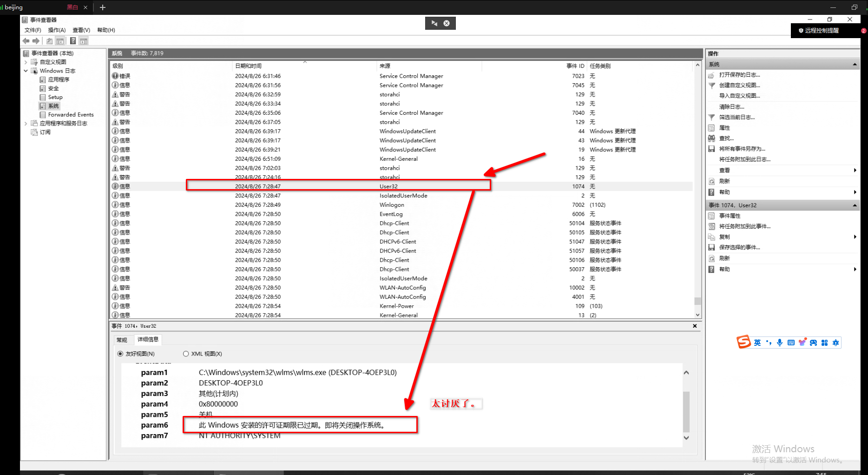Collapse the Windows 日志 tree node

click(x=26, y=71)
